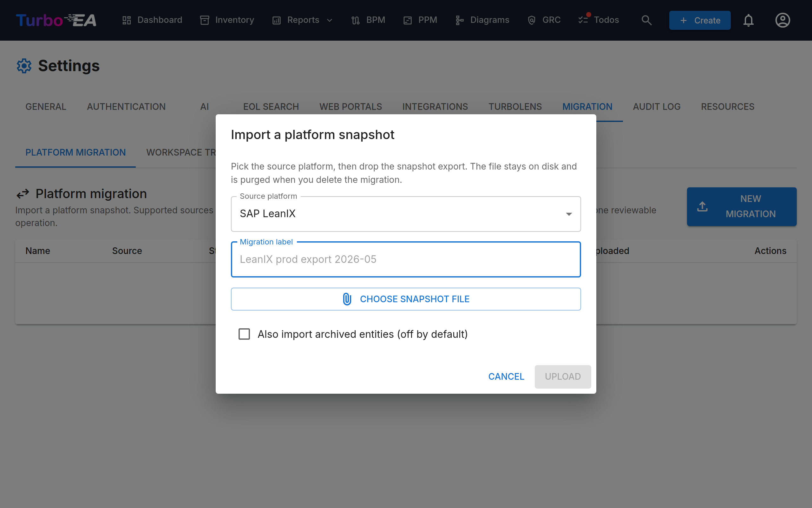Click the New Migration button
The width and height of the screenshot is (812, 508).
[742, 206]
